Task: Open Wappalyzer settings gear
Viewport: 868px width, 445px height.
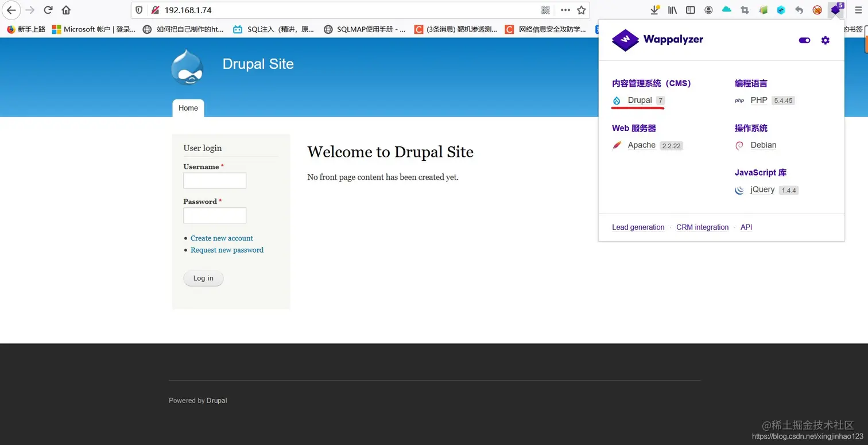Action: click(x=825, y=40)
